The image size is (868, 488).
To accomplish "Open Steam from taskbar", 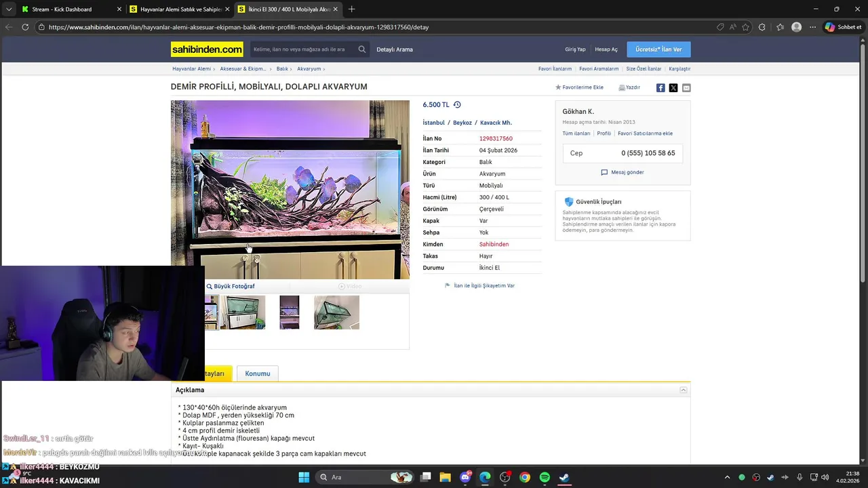I will pyautogui.click(x=564, y=477).
